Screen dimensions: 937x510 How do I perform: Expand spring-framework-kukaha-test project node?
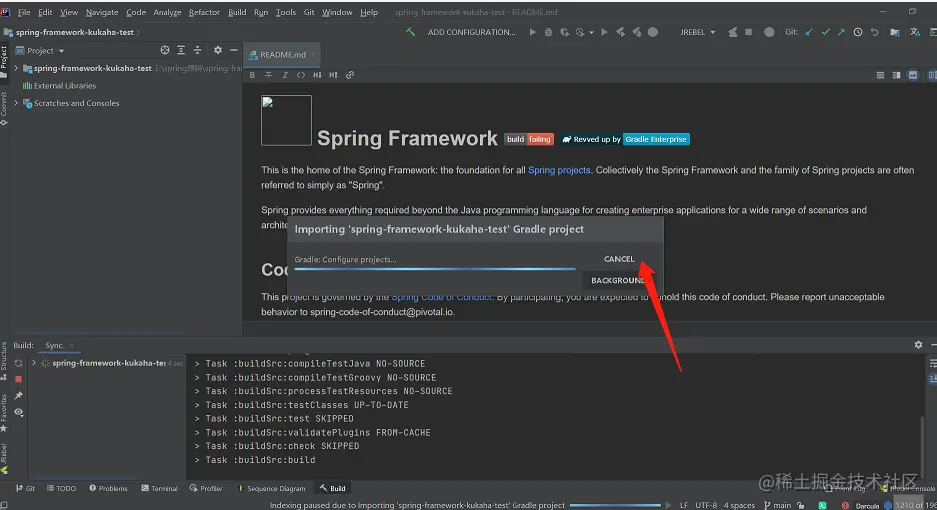click(16, 68)
